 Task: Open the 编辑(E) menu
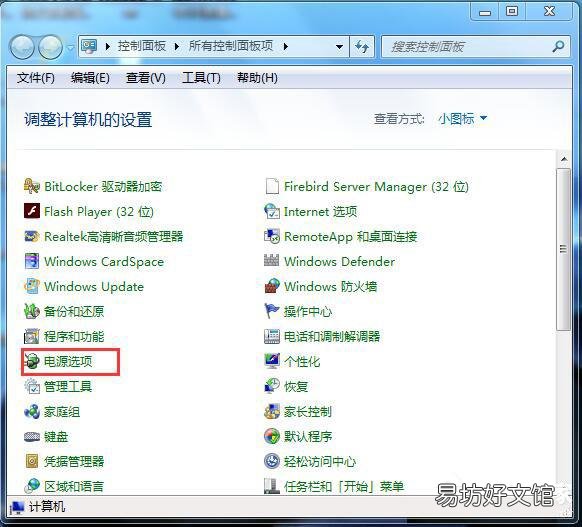pyautogui.click(x=90, y=78)
